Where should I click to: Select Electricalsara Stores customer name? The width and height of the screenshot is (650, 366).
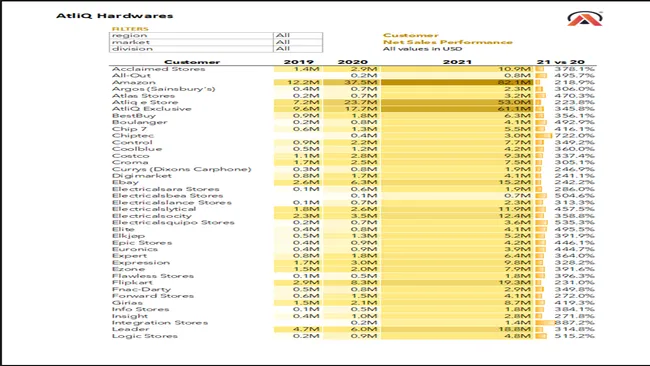(x=166, y=189)
